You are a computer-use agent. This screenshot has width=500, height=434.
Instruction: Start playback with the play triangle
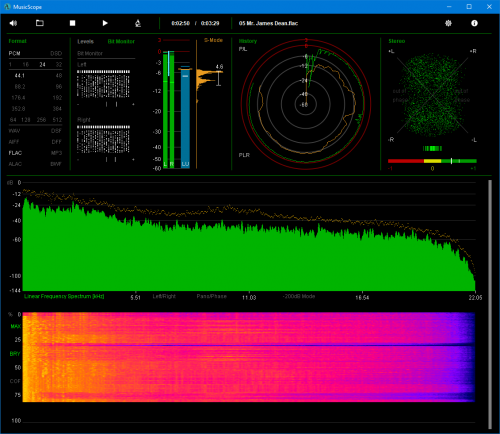pos(105,23)
